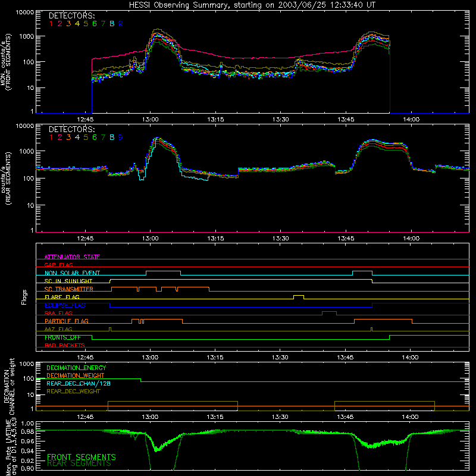Click the FLARE_FLAG label

click(x=62, y=297)
